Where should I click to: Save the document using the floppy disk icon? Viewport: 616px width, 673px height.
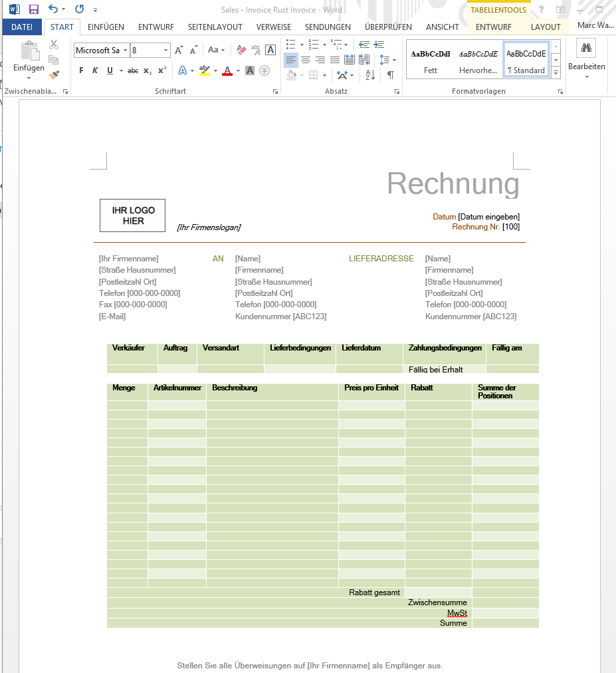pyautogui.click(x=33, y=9)
